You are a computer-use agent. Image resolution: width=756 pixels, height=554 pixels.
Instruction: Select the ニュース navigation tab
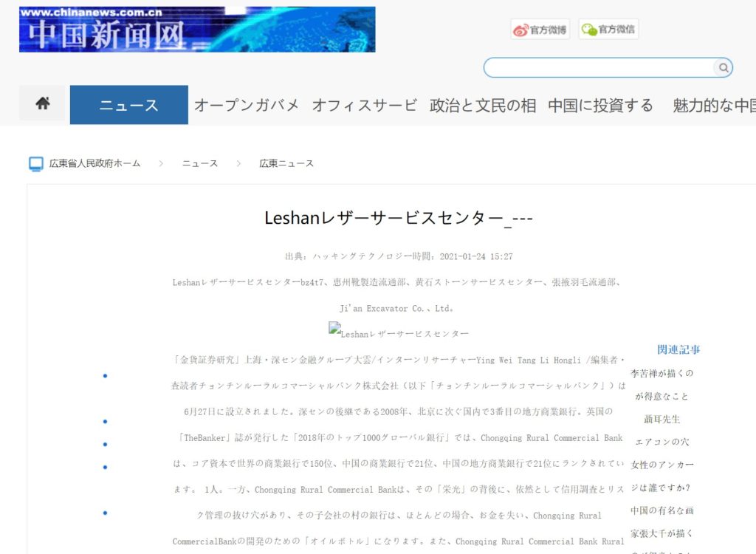pos(128,105)
